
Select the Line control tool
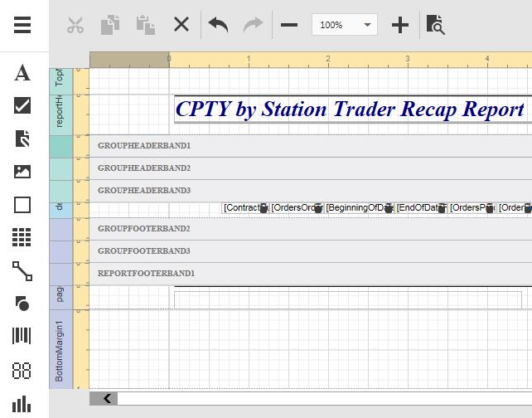pos(22,271)
